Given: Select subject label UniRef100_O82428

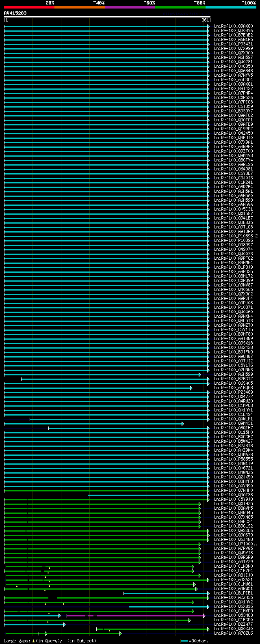Looking at the screenshot, I should pyautogui.click(x=233, y=347).
